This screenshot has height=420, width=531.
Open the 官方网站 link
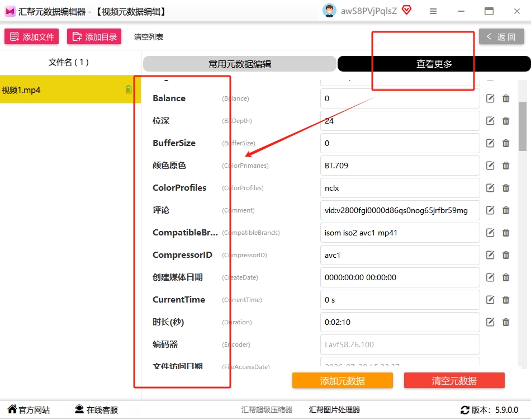point(29,410)
